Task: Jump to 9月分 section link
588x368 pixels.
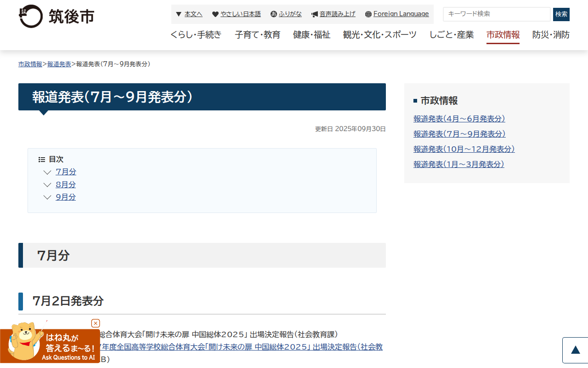Action: (x=66, y=197)
